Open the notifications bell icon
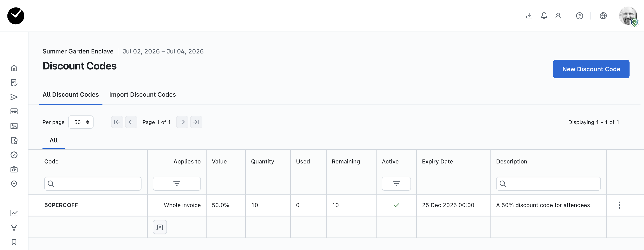The width and height of the screenshot is (644, 250). point(544,16)
